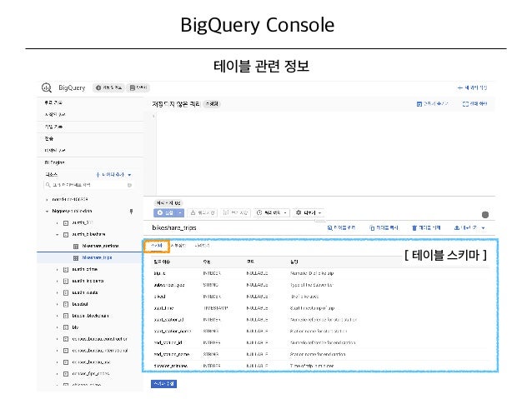Click the play icon on Run button

(160, 212)
